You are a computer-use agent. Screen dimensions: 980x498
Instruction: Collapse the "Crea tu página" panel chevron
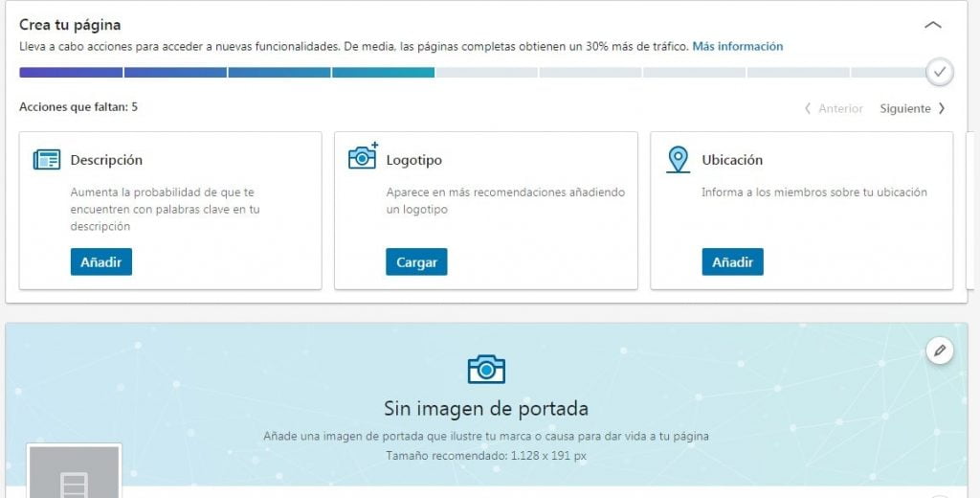click(x=933, y=25)
